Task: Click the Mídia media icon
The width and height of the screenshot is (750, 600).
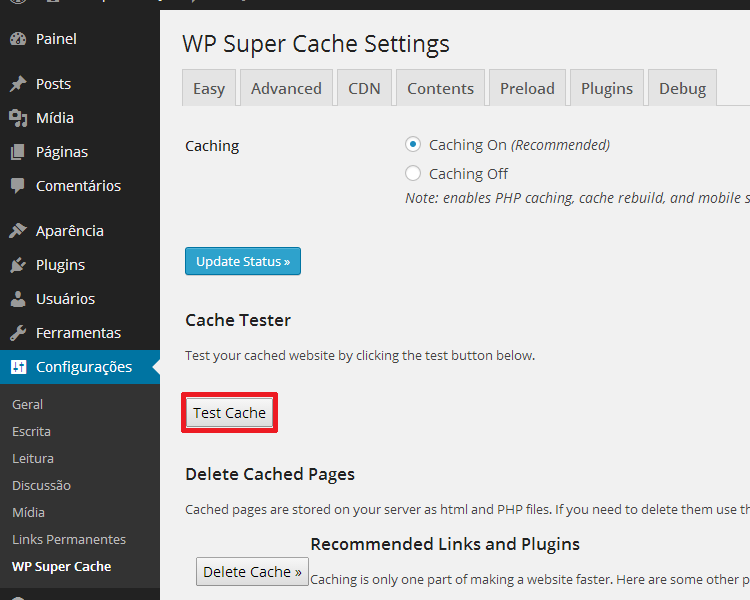Action: [x=18, y=118]
